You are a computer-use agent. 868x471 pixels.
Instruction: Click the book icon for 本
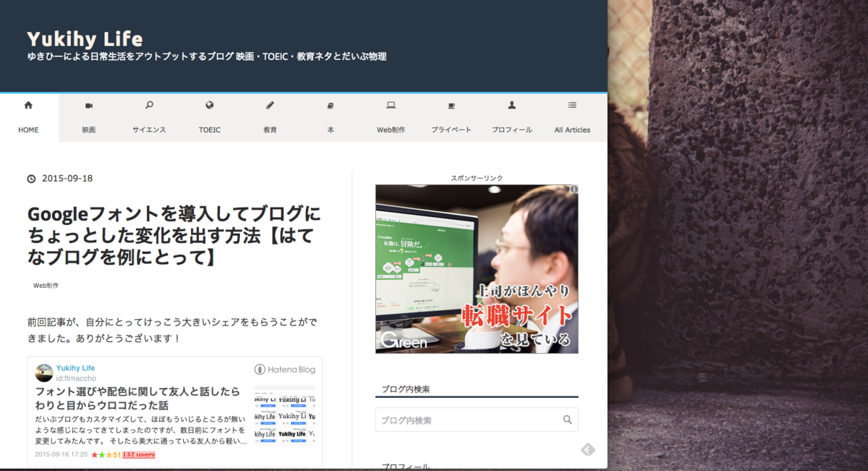pos(331,105)
